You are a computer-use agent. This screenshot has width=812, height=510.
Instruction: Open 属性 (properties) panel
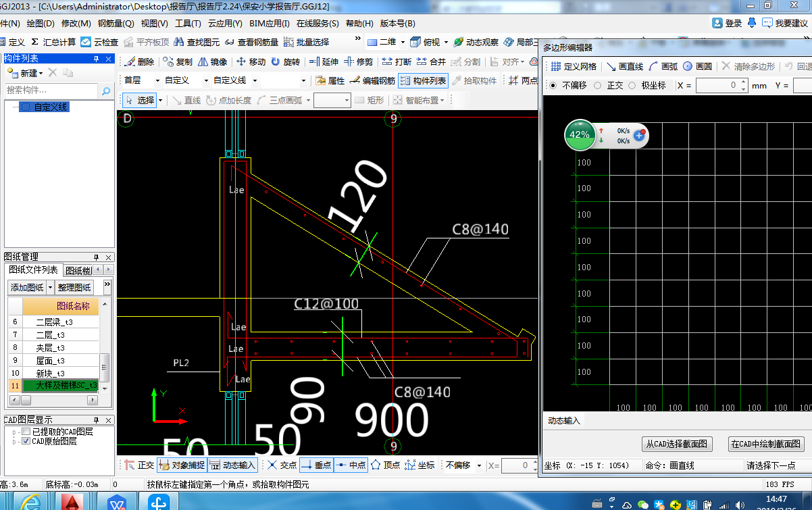click(330, 81)
